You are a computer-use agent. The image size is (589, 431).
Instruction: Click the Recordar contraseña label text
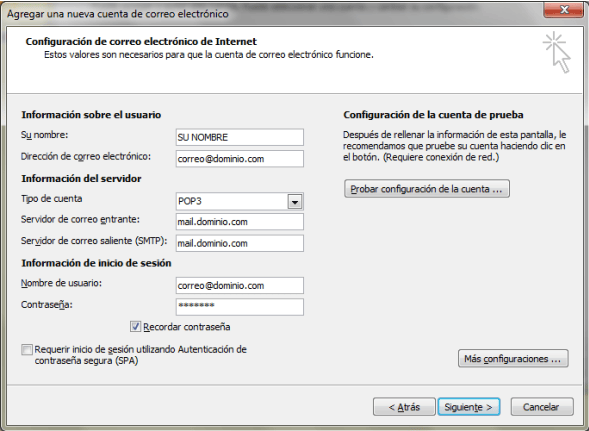pos(187,327)
